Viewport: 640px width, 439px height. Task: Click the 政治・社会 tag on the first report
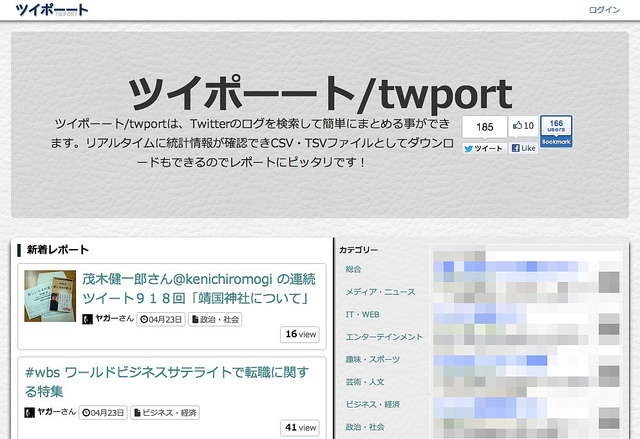219,318
